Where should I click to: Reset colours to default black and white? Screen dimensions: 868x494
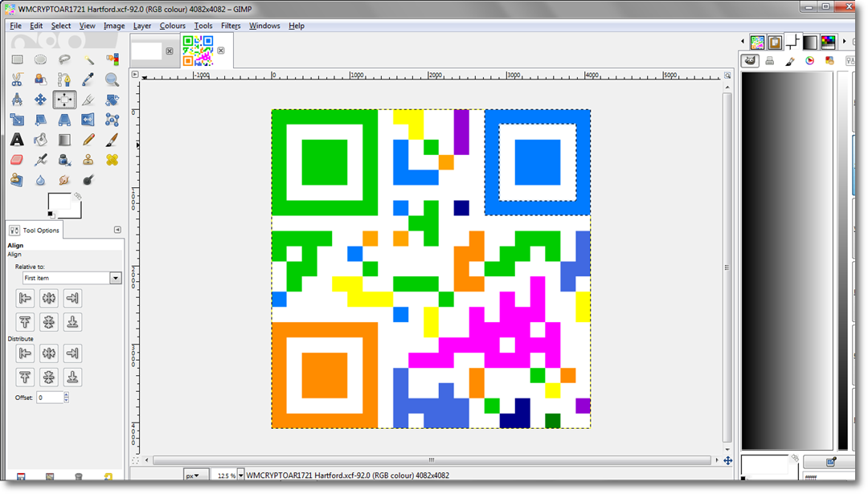point(51,214)
